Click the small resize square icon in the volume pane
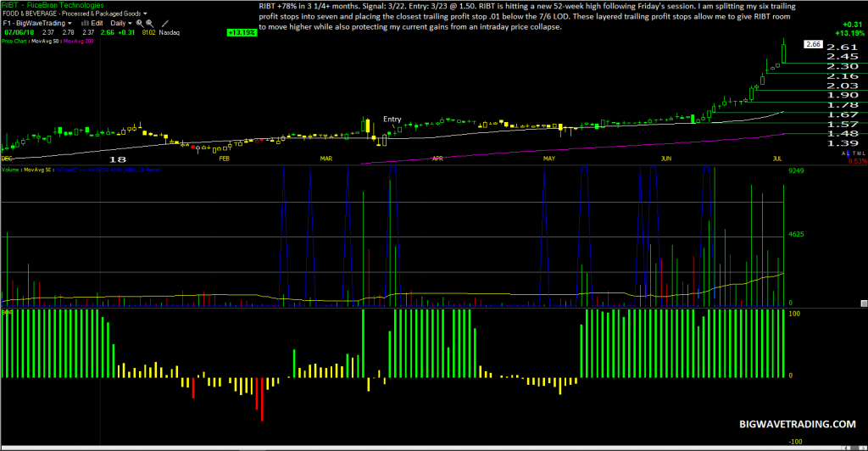Image resolution: width=868 pixels, height=451 pixels. (864, 303)
